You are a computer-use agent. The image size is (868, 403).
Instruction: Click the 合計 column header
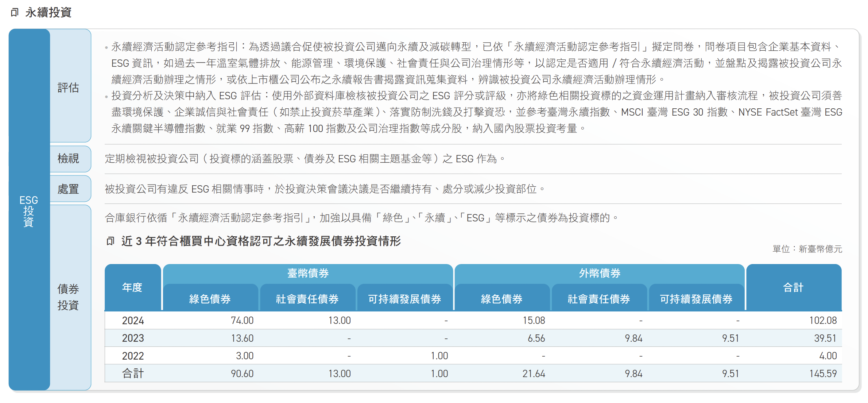(794, 287)
